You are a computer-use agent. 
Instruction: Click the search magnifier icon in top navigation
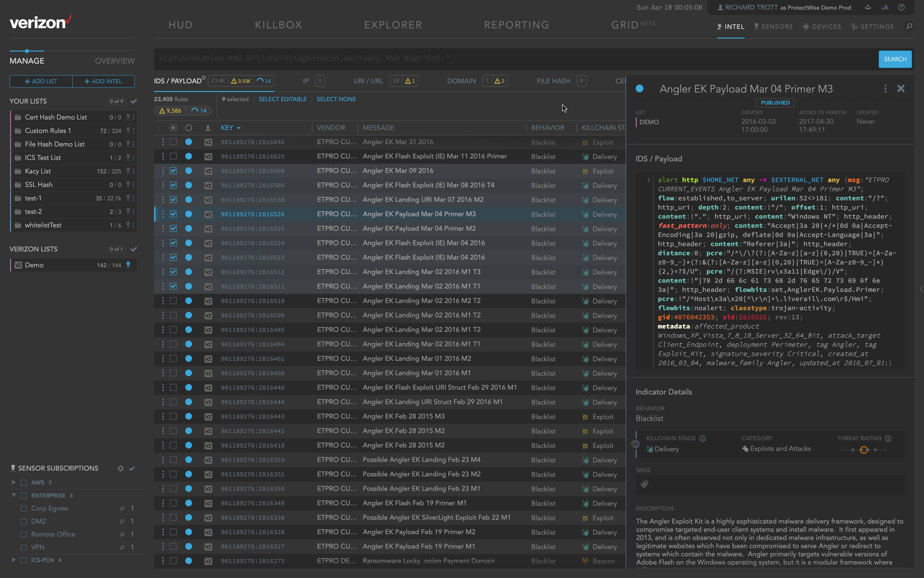[909, 26]
